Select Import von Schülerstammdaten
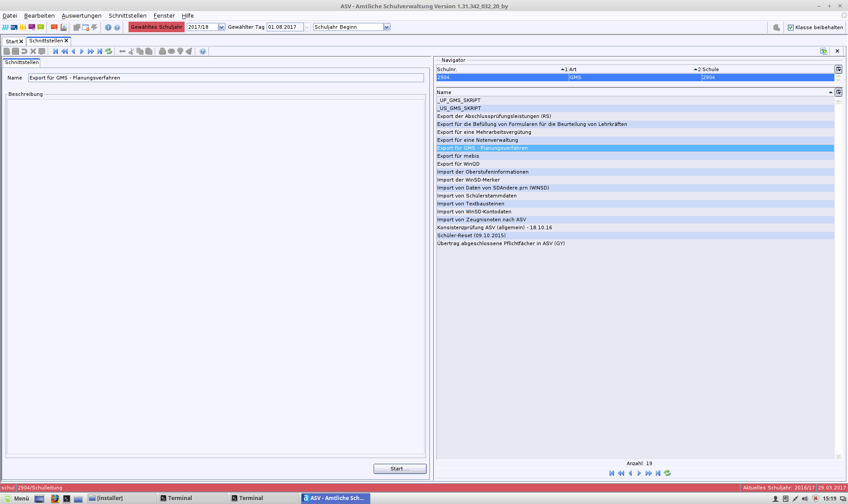 [635, 196]
